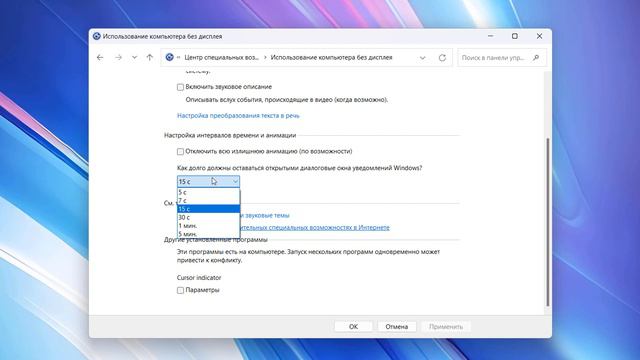The image size is (640, 360).
Task: Close the control panel window
Action: pyautogui.click(x=539, y=36)
